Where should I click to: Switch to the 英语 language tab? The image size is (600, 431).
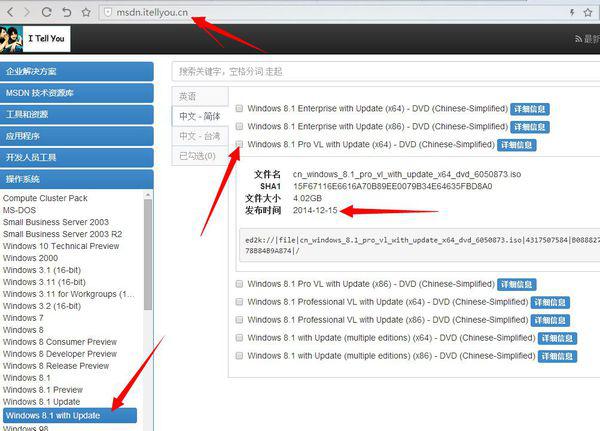pos(200,96)
